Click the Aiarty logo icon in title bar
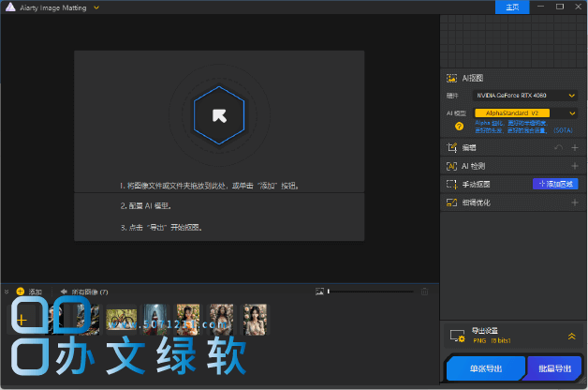 (x=10, y=7)
